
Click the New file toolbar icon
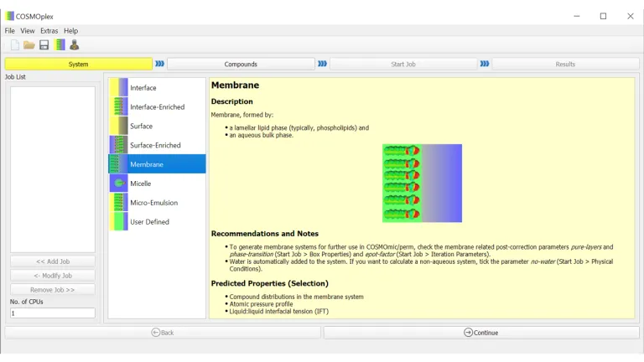pos(14,44)
